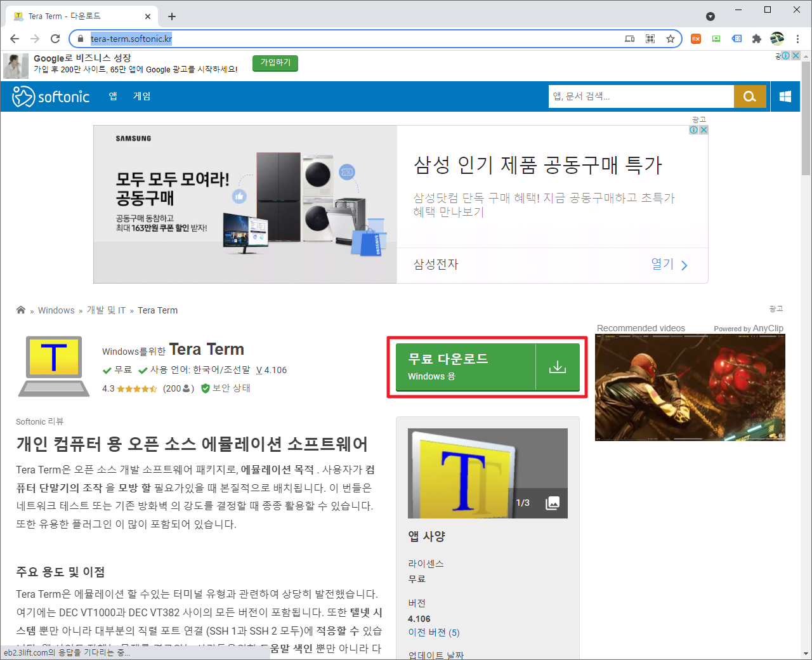The image size is (812, 660).
Task: Open the Chrome three-dot menu
Action: (797, 39)
